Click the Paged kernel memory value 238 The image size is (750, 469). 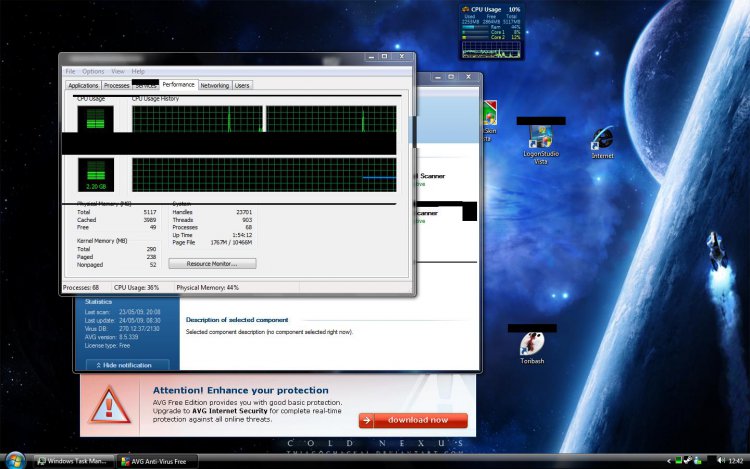151,257
